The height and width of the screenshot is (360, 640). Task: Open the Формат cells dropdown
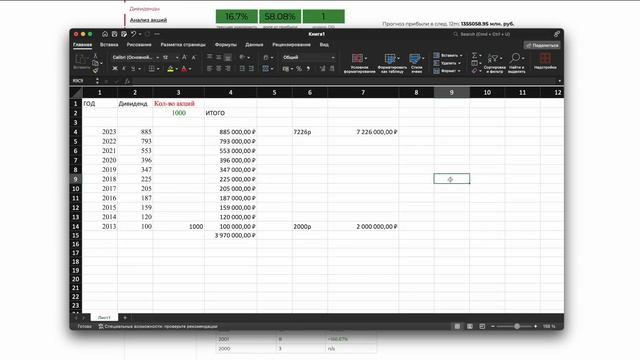[x=447, y=71]
